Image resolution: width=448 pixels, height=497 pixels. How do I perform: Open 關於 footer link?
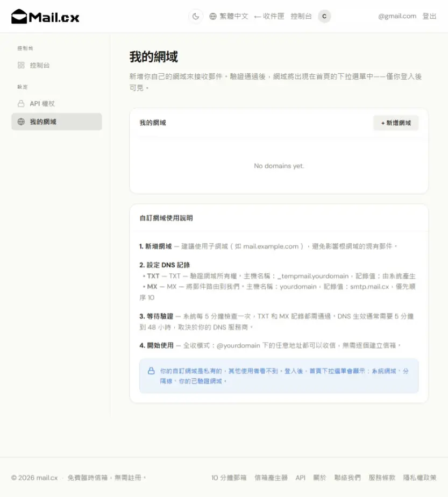319,478
